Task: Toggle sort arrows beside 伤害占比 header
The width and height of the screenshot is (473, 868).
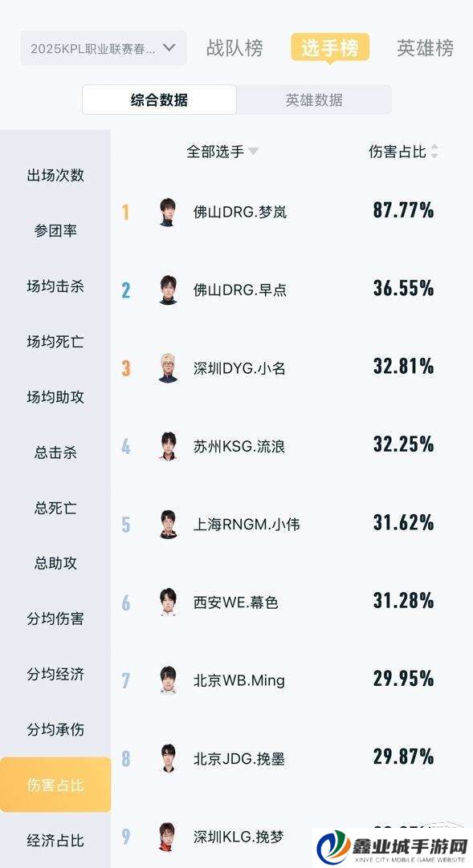Action: coord(434,151)
